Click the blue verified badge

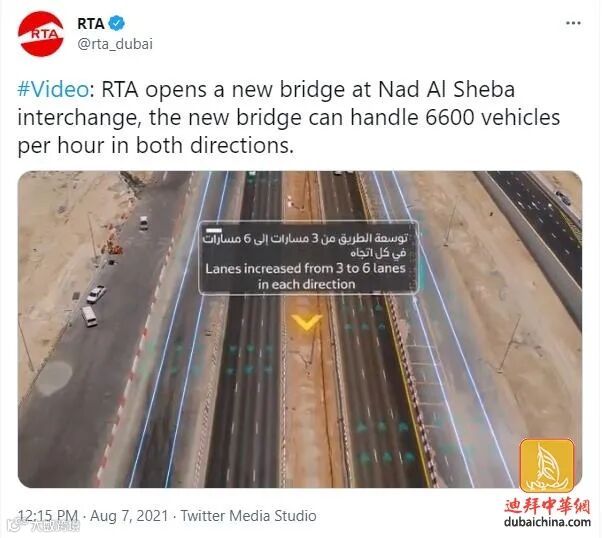(x=116, y=23)
